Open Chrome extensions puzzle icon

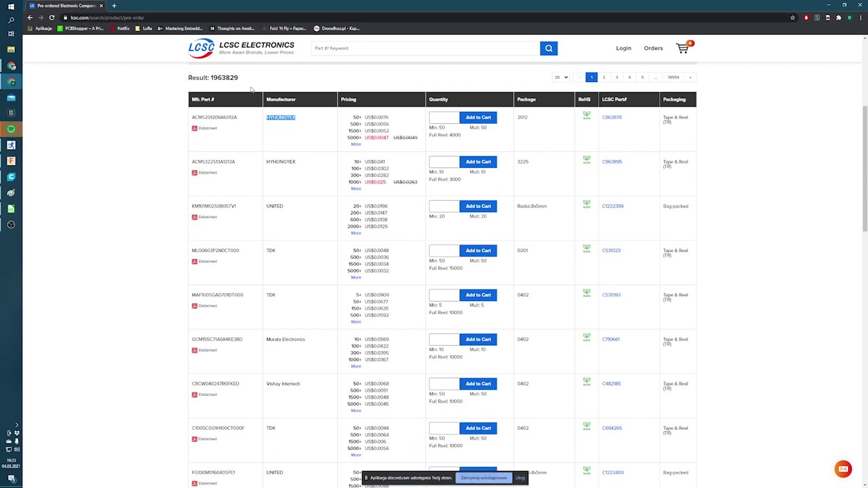(x=839, y=18)
